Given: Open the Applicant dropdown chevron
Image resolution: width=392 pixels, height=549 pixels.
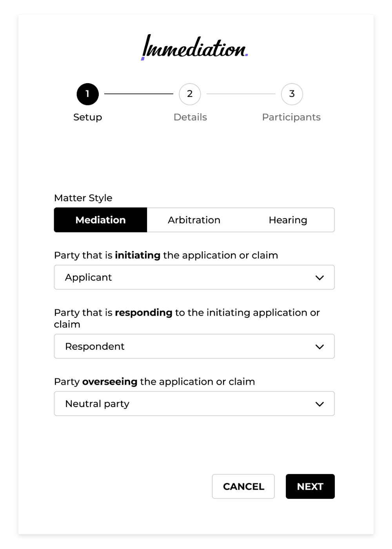Looking at the screenshot, I should coord(320,277).
